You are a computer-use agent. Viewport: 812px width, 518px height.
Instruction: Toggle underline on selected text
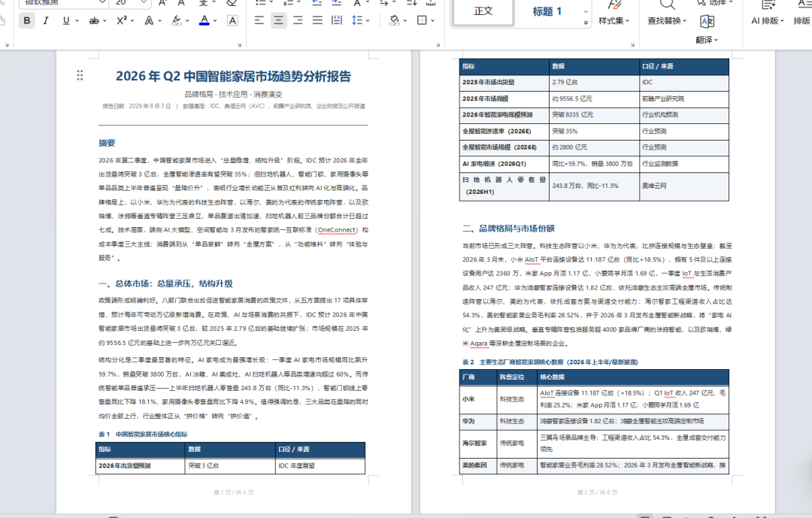click(x=65, y=21)
